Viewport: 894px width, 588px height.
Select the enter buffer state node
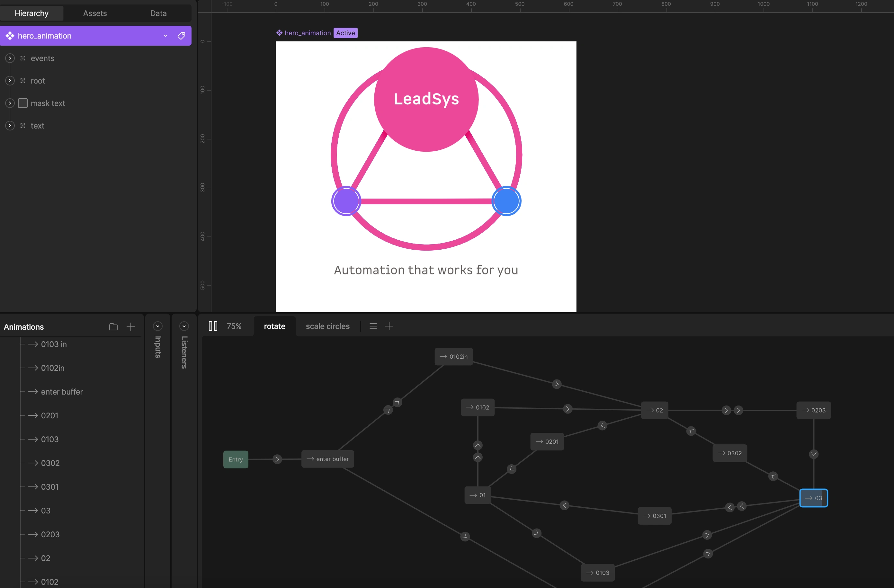tap(327, 459)
